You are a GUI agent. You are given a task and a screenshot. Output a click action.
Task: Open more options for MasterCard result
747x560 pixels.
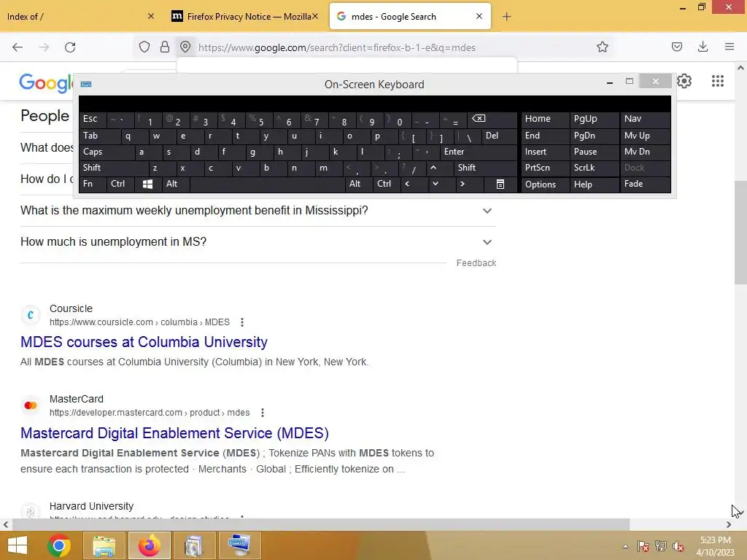262,413
